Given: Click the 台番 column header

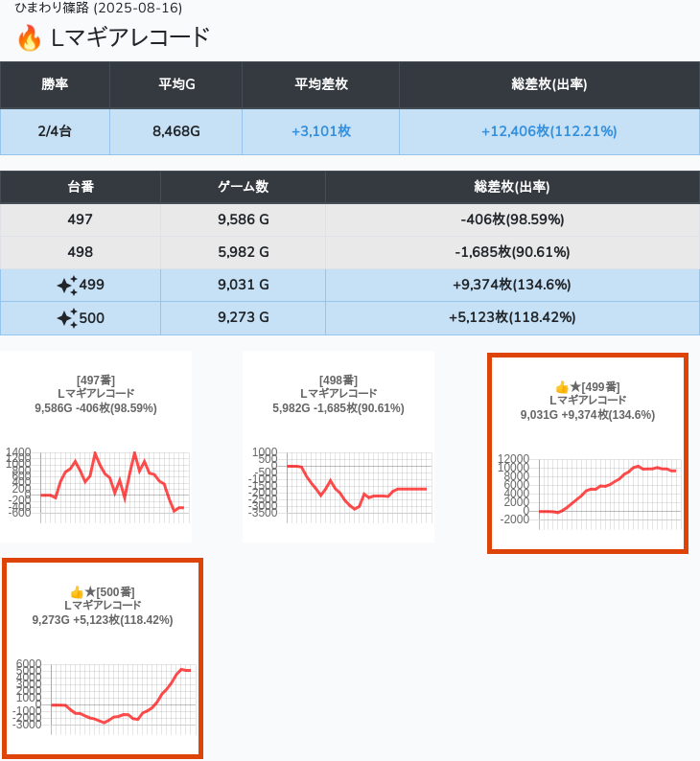Looking at the screenshot, I should (81, 187).
